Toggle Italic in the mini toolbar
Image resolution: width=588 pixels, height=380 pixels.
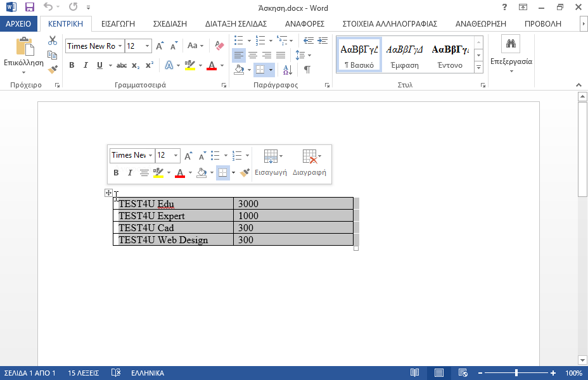[x=130, y=173]
